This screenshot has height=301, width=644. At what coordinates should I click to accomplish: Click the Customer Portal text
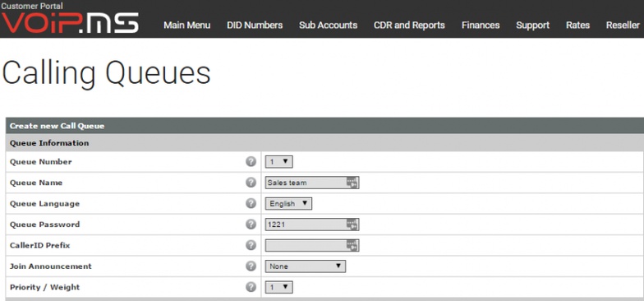pyautogui.click(x=31, y=6)
